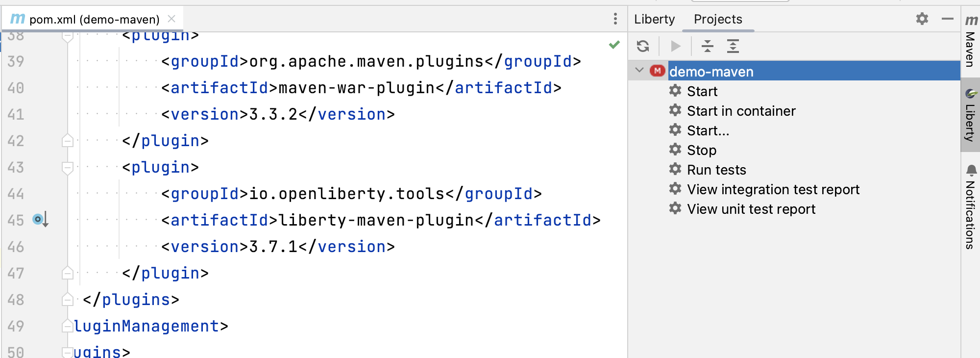The image size is (980, 358).
Task: Select the Run tests action
Action: [716, 170]
